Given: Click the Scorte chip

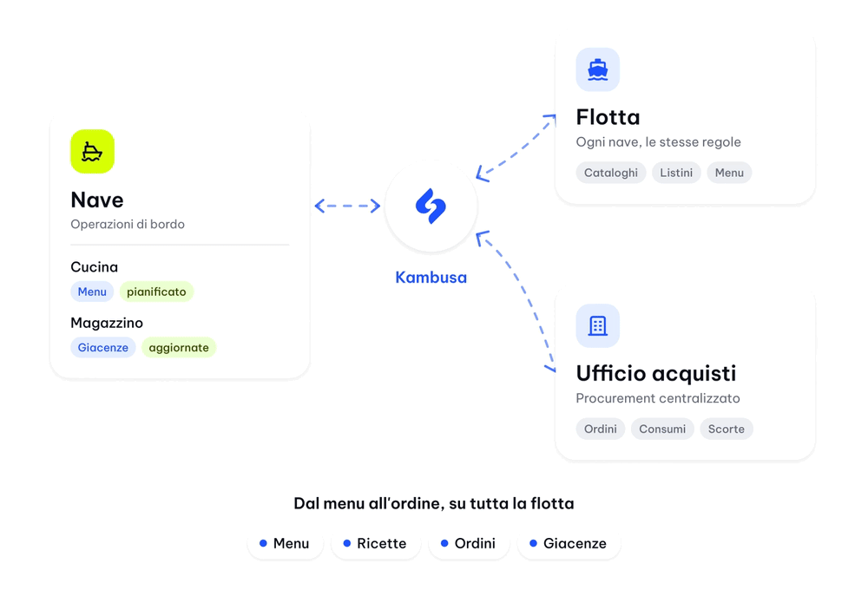Looking at the screenshot, I should pos(727,429).
